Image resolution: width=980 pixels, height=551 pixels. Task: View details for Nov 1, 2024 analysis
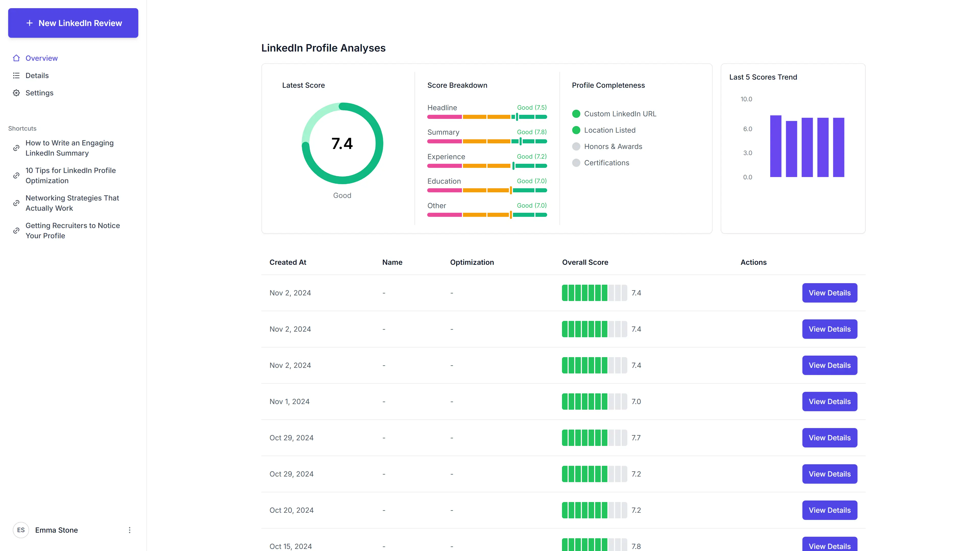click(829, 402)
